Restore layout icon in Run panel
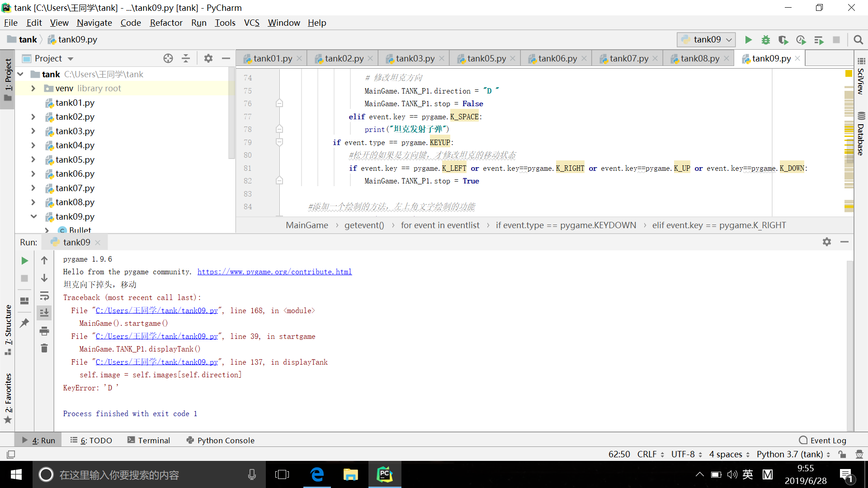The width and height of the screenshot is (868, 488). [x=24, y=300]
